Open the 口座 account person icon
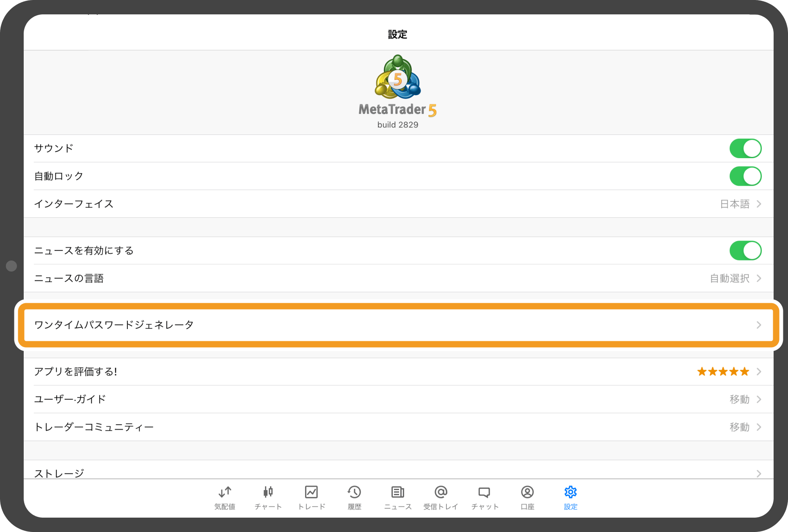788x532 pixels. click(527, 492)
